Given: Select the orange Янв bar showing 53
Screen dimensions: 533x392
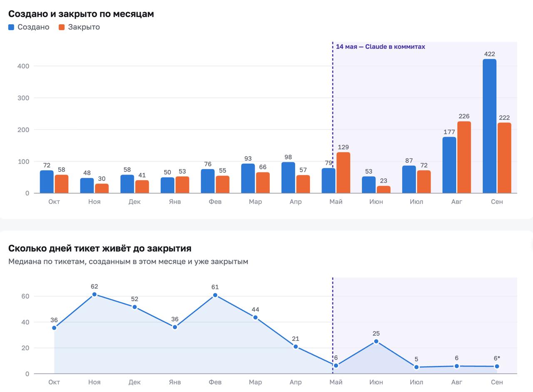Looking at the screenshot, I should (182, 185).
